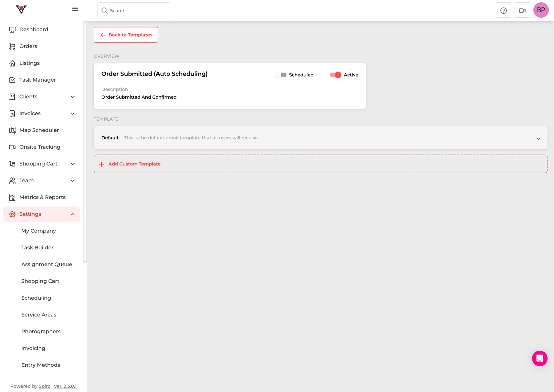554x392 pixels.
Task: Open Invoicing settings
Action: pyautogui.click(x=33, y=348)
